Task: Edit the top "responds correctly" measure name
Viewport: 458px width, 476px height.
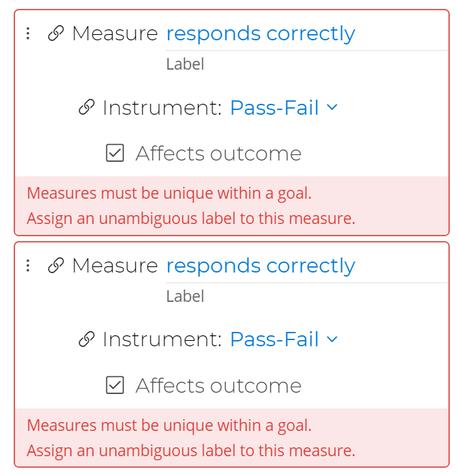Action: 261,33
